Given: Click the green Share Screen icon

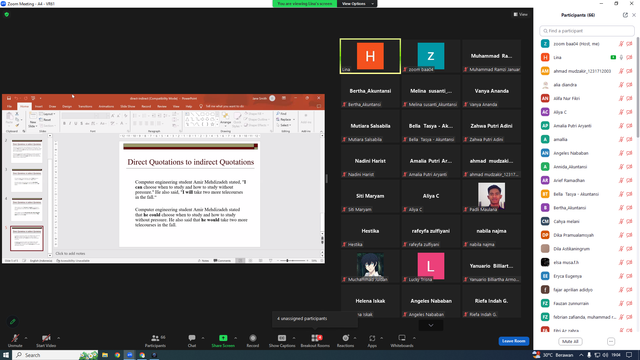Looking at the screenshot, I should pyautogui.click(x=223, y=338).
